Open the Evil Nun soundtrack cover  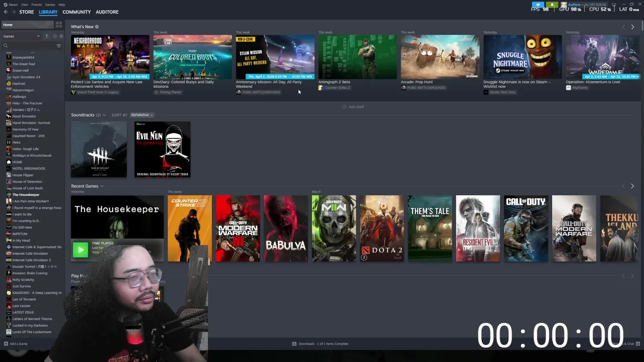point(163,149)
